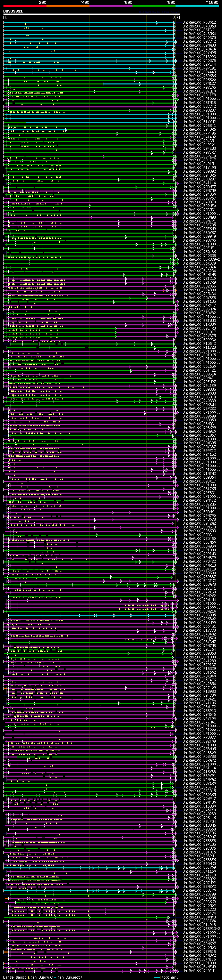Pick the UniRef100_A7PF96 label

point(199,133)
